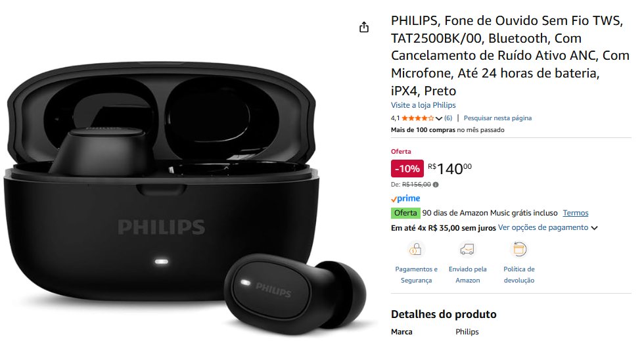Click the Política de devolução text link
Image resolution: width=644 pixels, height=341 pixels.
(519, 275)
